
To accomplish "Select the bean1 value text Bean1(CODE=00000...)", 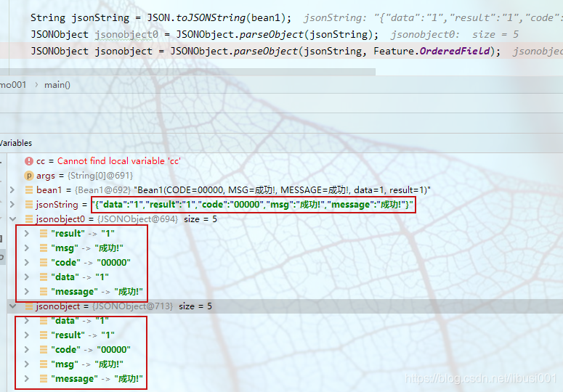I will (x=282, y=189).
